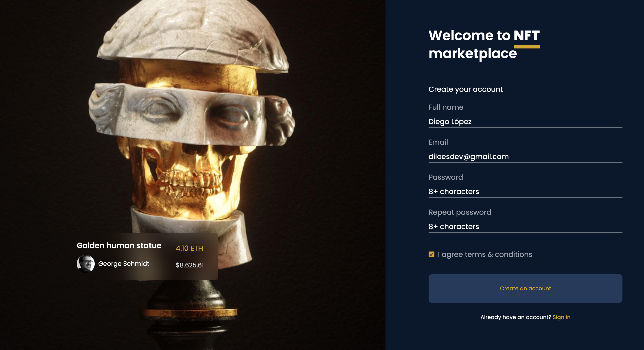Click the Email field with diloesdev@gmail.com
This screenshot has height=350, width=644.
(525, 157)
